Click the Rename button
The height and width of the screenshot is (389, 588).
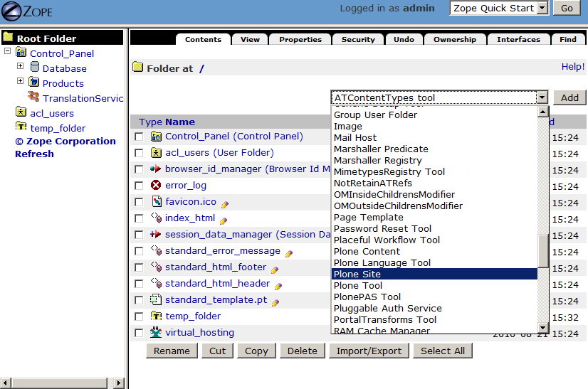coord(172,351)
